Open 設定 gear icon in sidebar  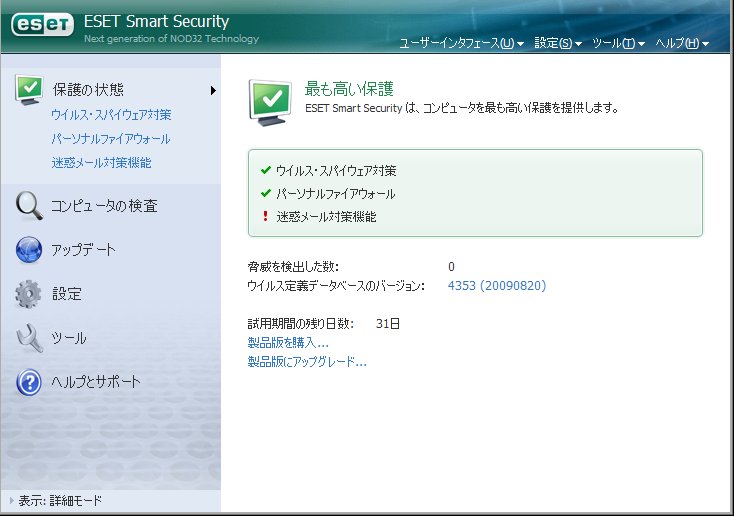click(28, 294)
